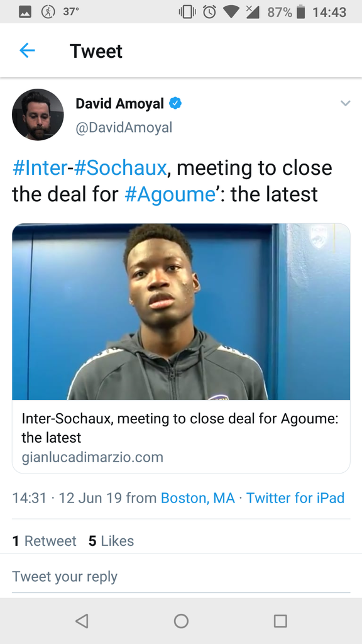Image resolution: width=362 pixels, height=644 pixels.
Task: Open the #Agoume hashtag
Action: point(170,194)
